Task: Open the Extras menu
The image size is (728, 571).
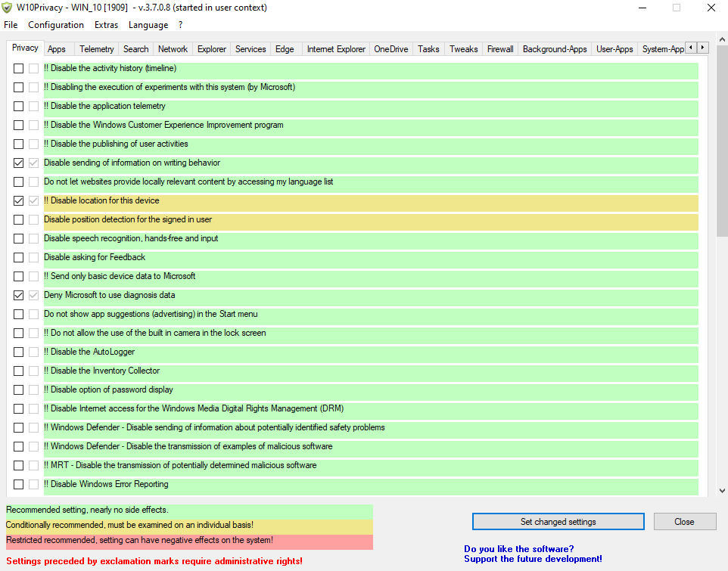Action: (x=106, y=25)
